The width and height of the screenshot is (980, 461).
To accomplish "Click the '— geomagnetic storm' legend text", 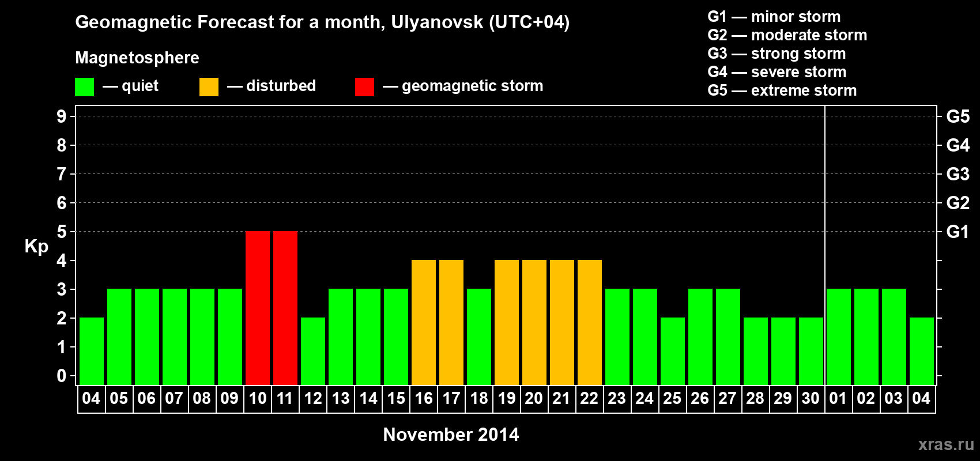I will click(x=463, y=86).
